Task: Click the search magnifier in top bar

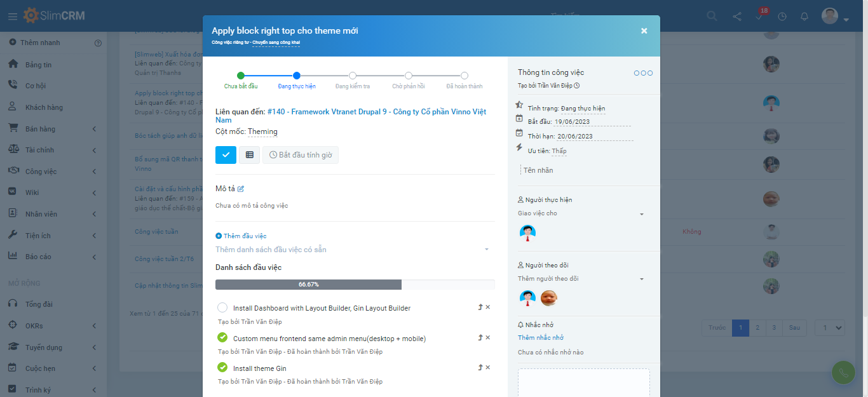Action: 711,16
